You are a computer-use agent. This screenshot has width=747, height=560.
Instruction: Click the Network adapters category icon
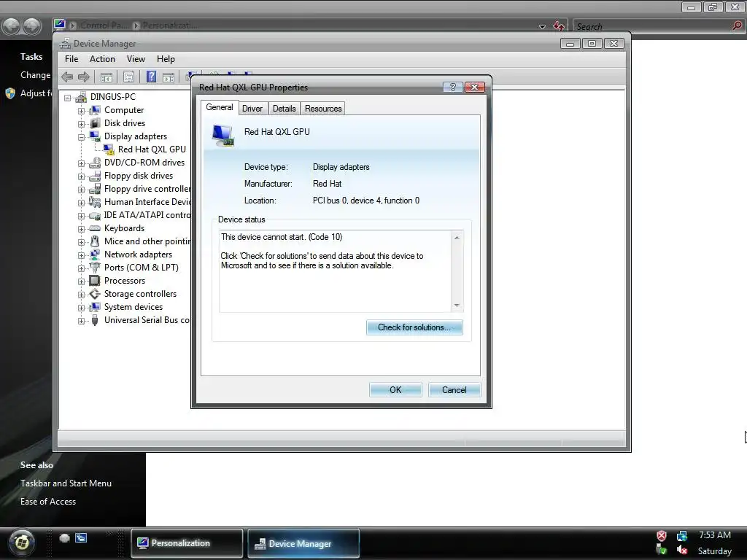95,254
